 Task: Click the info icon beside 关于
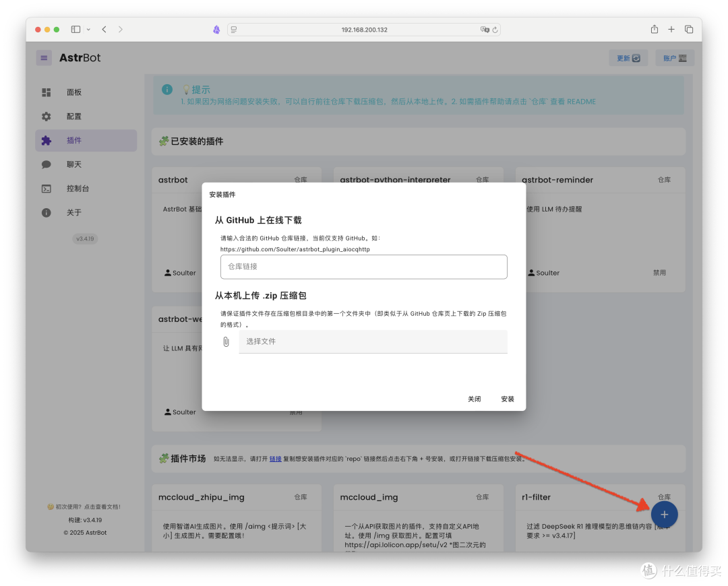click(x=47, y=212)
